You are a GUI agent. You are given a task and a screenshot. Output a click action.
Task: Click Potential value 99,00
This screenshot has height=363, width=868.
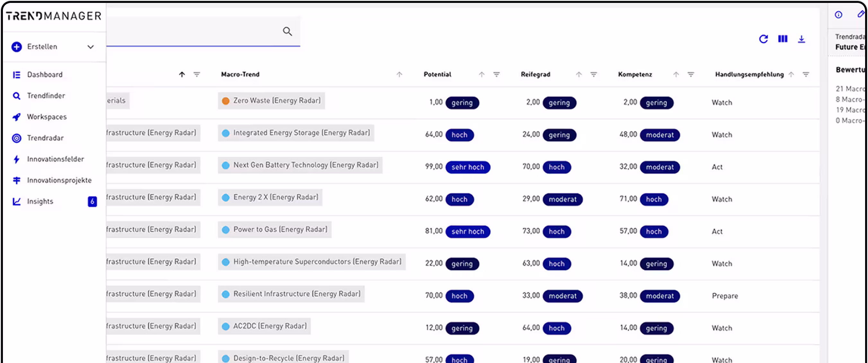click(x=434, y=167)
